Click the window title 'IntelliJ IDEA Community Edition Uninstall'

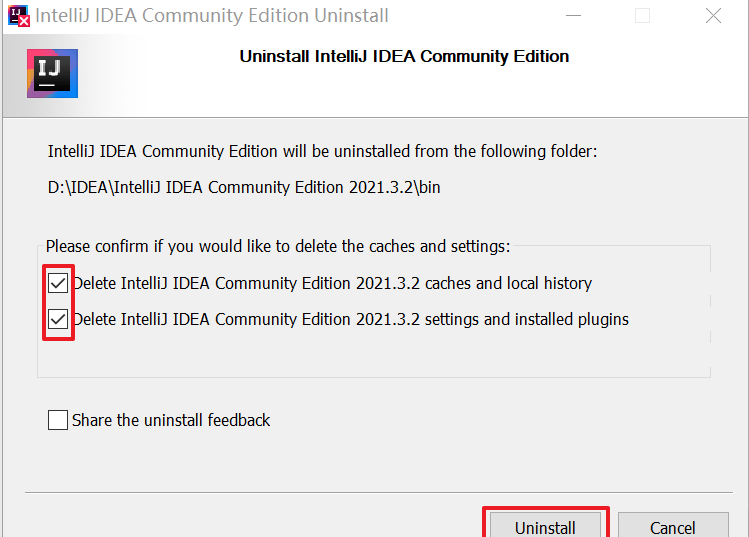click(x=212, y=16)
